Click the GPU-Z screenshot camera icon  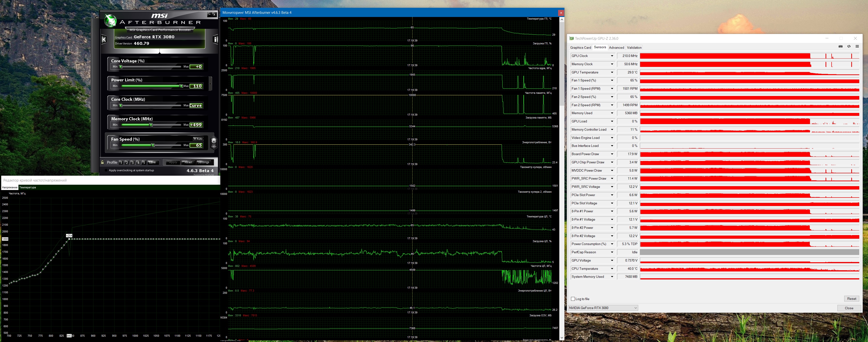pyautogui.click(x=840, y=47)
